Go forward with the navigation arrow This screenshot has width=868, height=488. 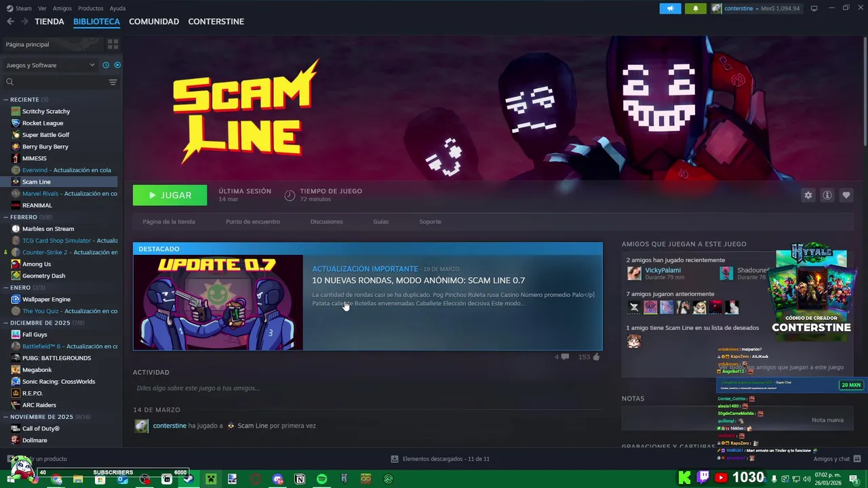click(x=24, y=22)
